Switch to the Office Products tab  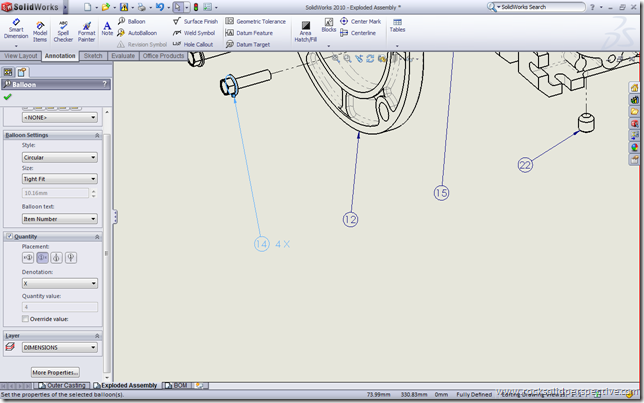click(163, 56)
